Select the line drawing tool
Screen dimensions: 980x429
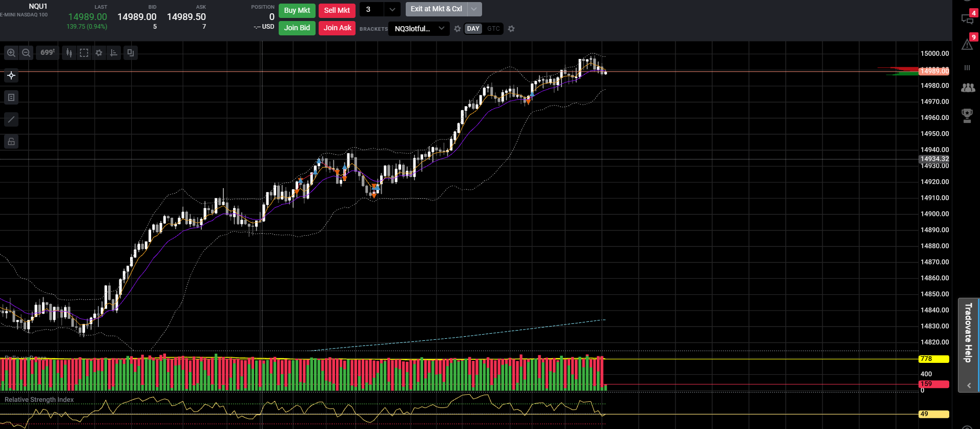pos(11,119)
